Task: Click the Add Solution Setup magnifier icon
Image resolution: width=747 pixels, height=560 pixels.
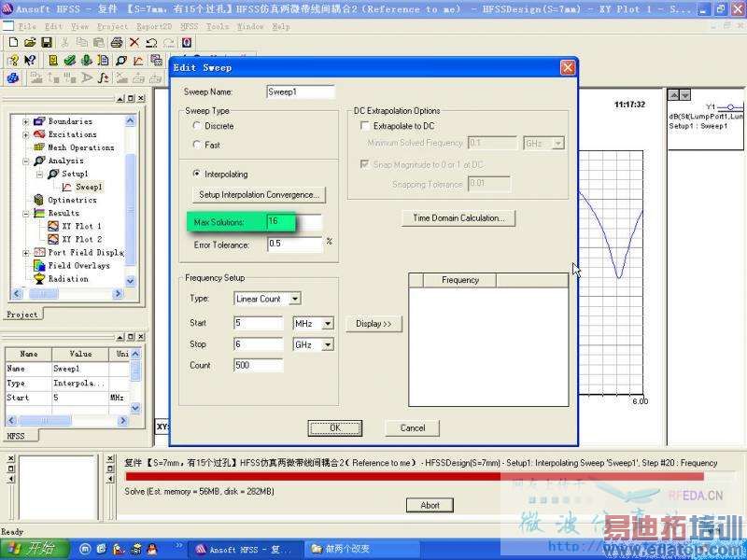Action: (x=121, y=61)
